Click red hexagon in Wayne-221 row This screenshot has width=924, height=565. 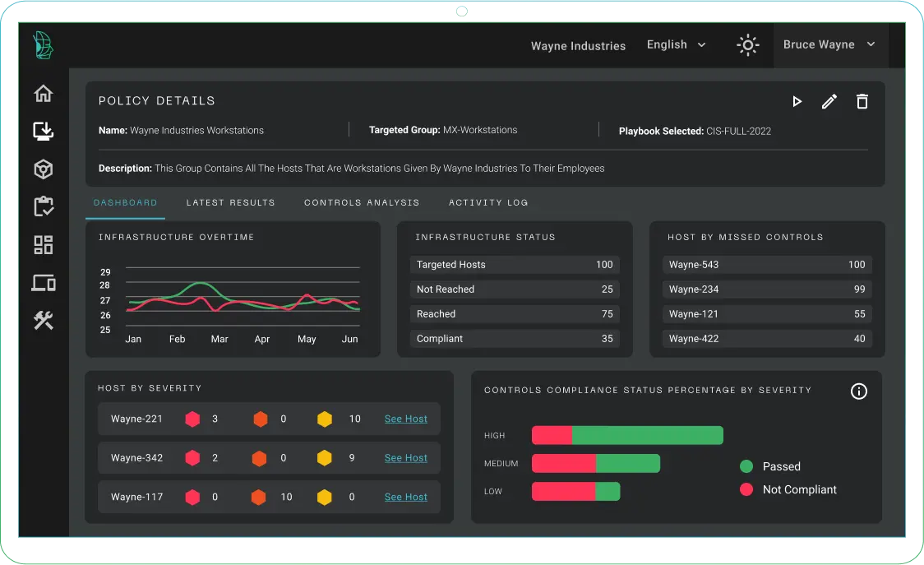[192, 419]
